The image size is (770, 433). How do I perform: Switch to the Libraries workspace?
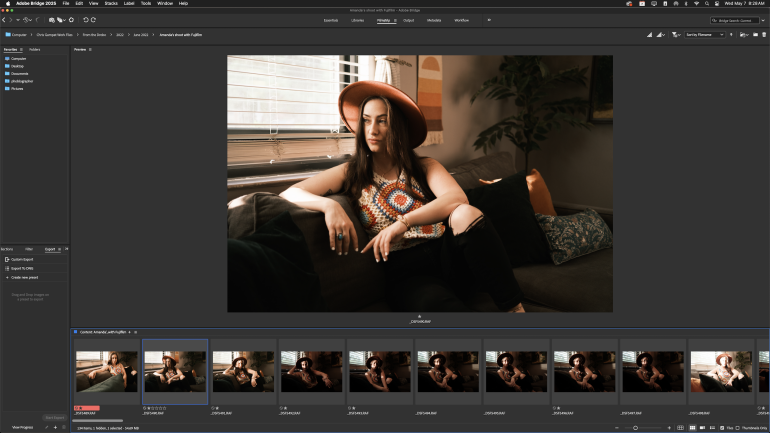coord(358,20)
